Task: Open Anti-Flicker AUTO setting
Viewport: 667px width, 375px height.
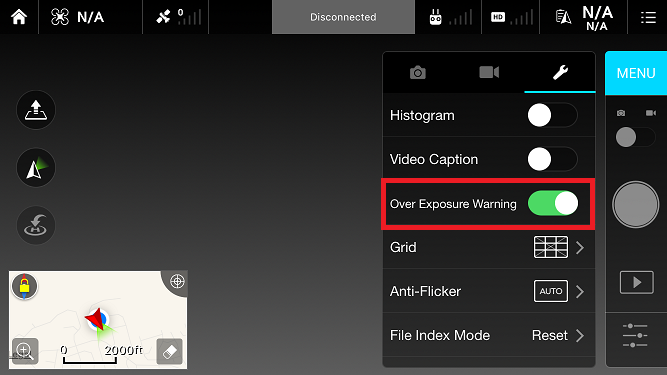Action: 551,291
